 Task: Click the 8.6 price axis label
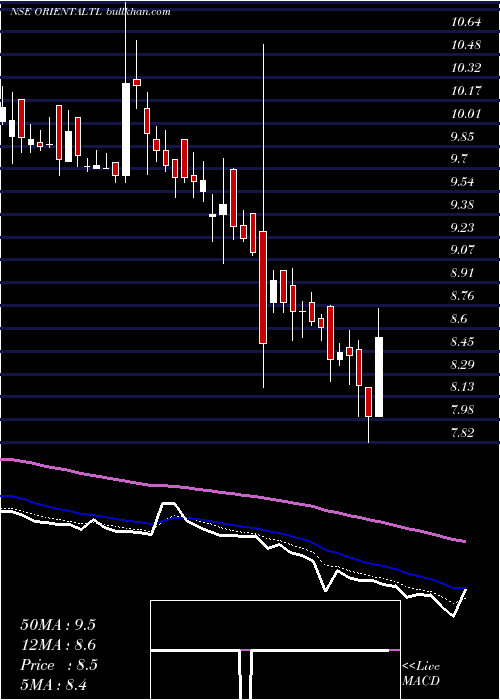459,319
